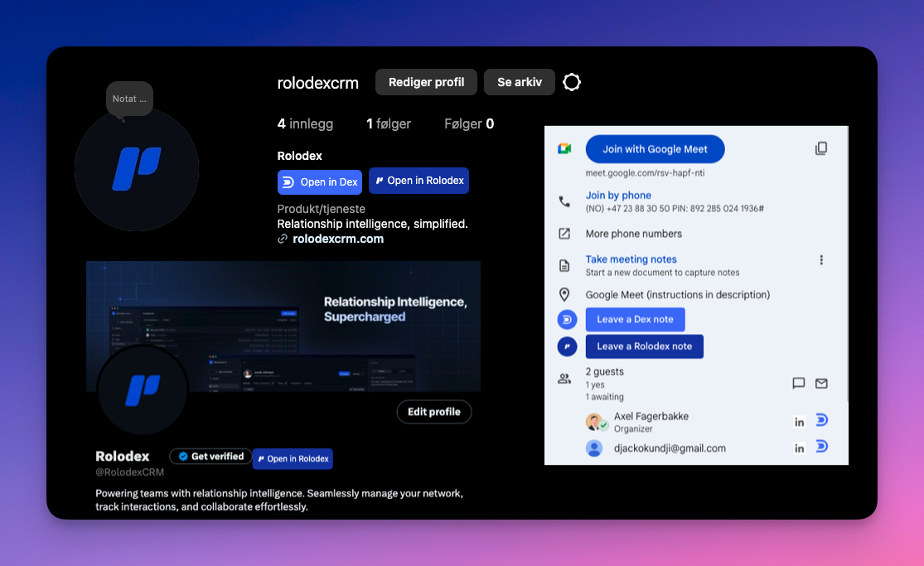
Task: Click the 2 guests heading
Action: click(x=604, y=371)
